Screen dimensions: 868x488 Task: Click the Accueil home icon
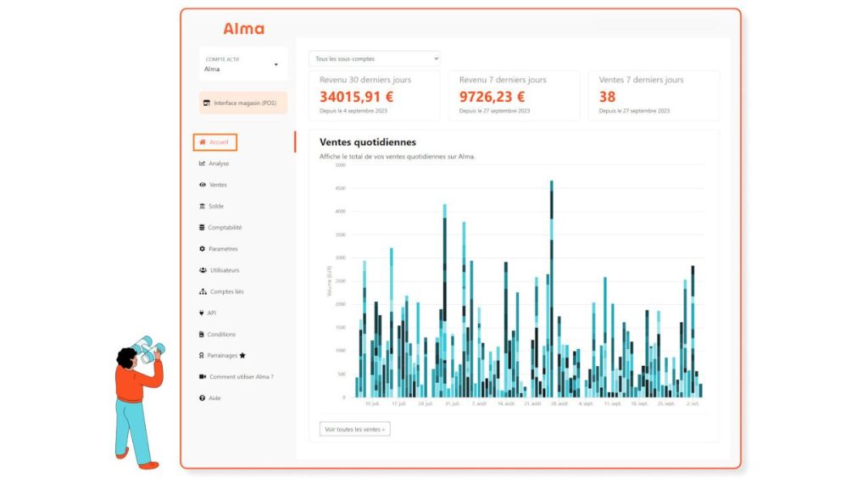[203, 142]
